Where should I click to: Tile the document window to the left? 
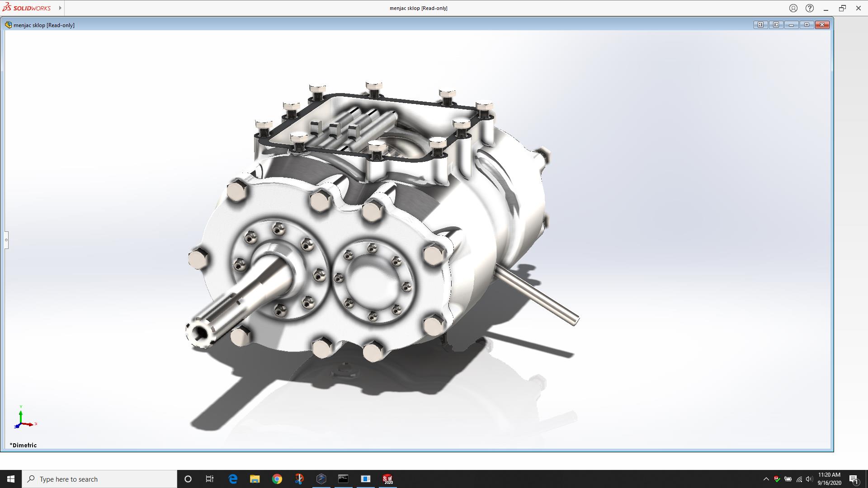[760, 25]
